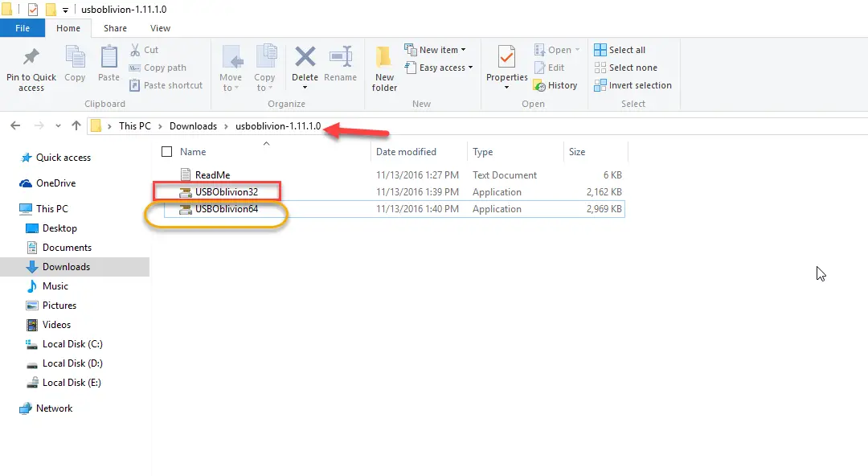Go up one folder level
This screenshot has width=868, height=476.
[x=76, y=125]
